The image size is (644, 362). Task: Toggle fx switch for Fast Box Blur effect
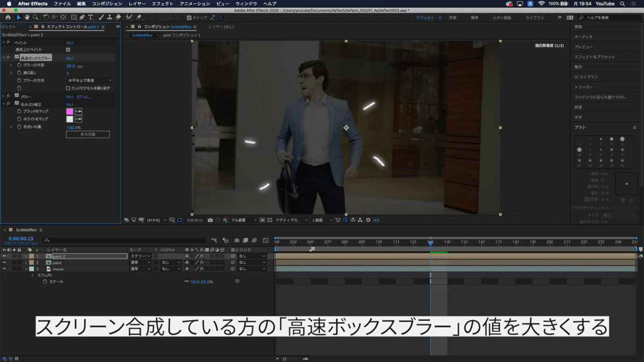tap(9, 57)
